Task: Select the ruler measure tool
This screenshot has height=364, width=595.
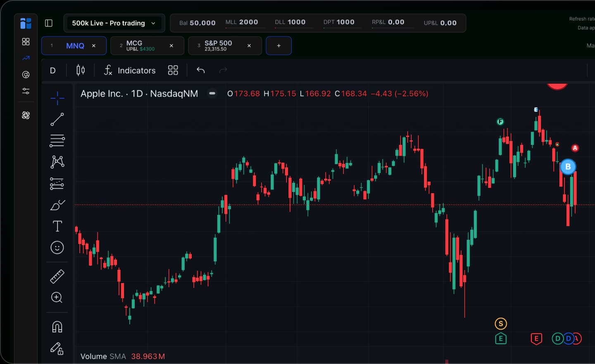Action: 57,276
